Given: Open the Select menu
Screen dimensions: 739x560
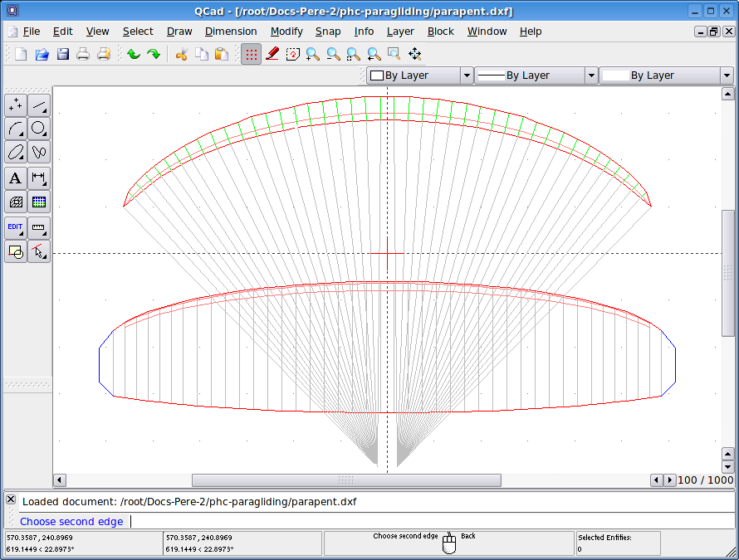Looking at the screenshot, I should 138,32.
